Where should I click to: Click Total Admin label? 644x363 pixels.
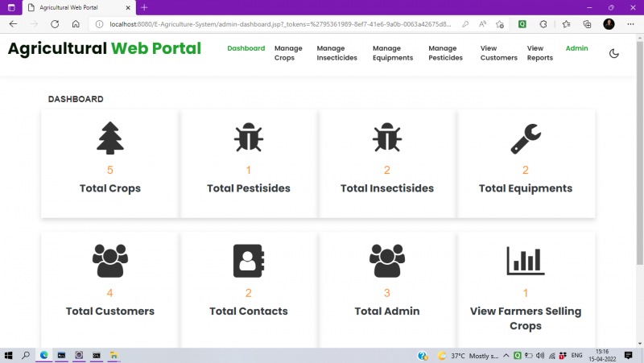coord(387,311)
